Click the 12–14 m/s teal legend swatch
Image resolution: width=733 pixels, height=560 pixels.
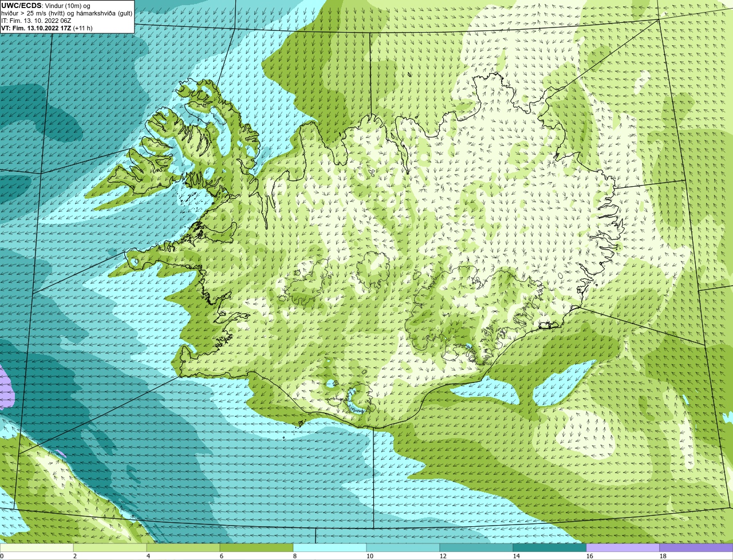click(476, 547)
